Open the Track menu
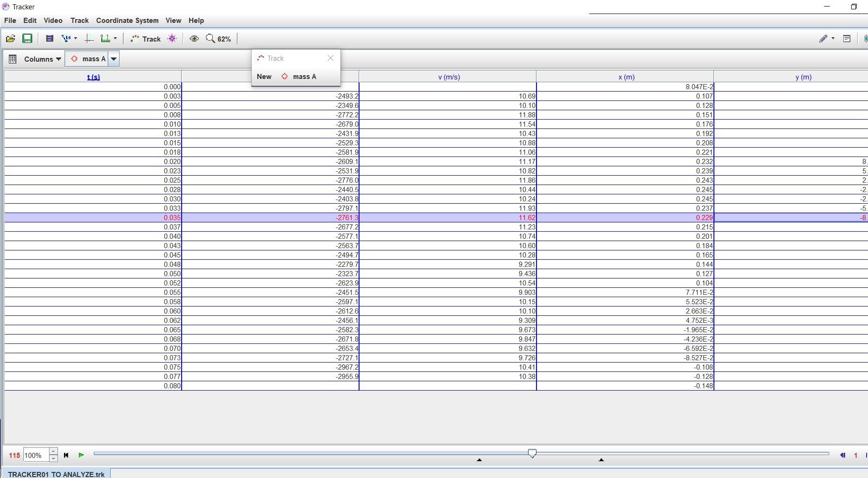868x478 pixels. pos(79,21)
